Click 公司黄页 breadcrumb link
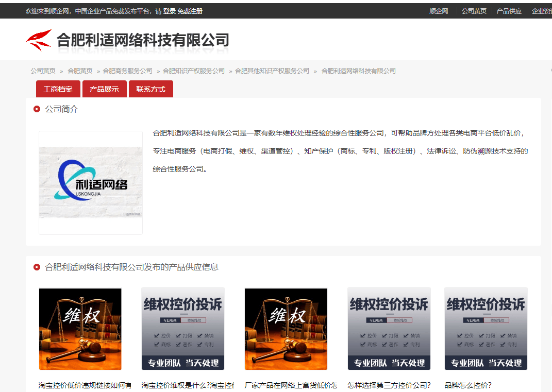The height and width of the screenshot is (392, 552). pyautogui.click(x=43, y=71)
